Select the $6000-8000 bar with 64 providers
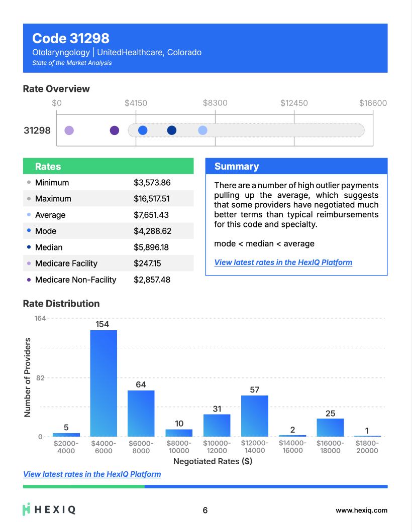Viewport: 412px width, 532px height. click(x=141, y=414)
